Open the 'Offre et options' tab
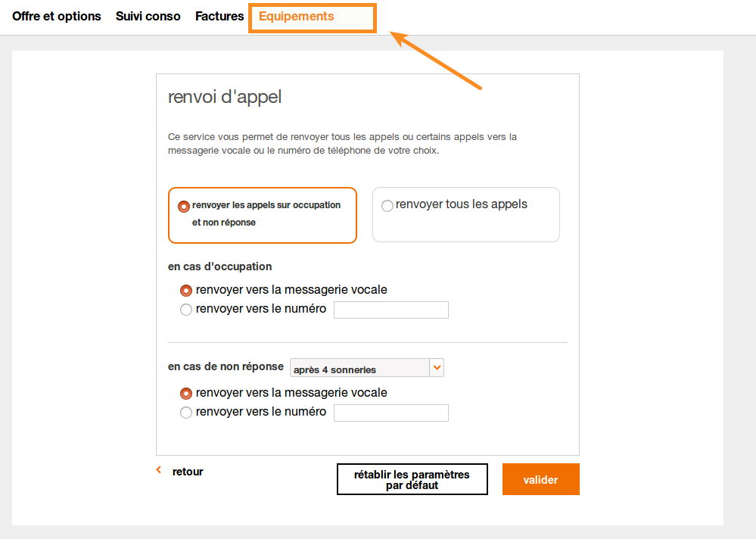756x539 pixels. tap(57, 16)
